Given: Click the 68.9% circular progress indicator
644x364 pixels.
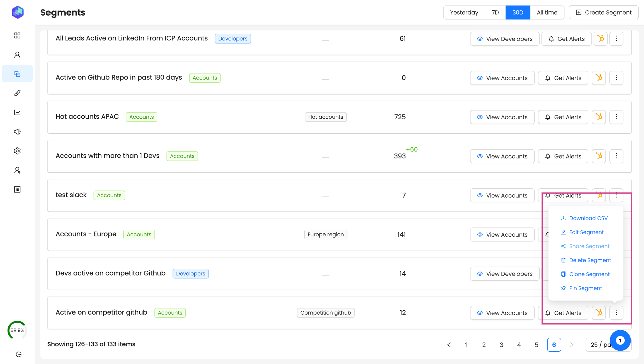Looking at the screenshot, I should [17, 330].
